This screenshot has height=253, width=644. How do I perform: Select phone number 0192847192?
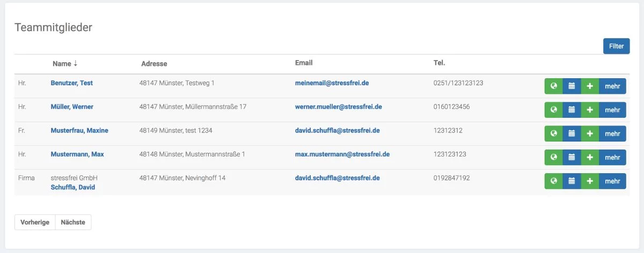click(451, 177)
